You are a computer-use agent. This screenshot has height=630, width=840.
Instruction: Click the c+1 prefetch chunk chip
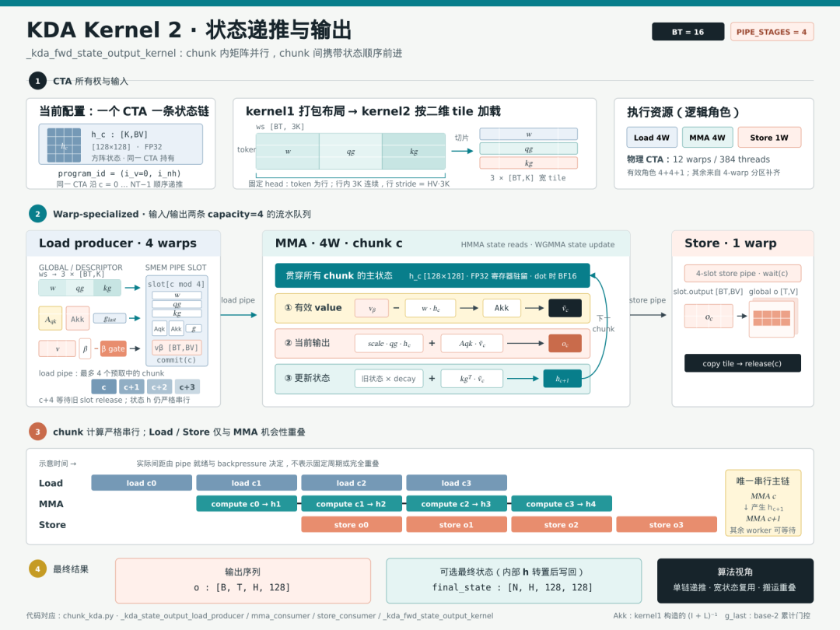coord(131,387)
